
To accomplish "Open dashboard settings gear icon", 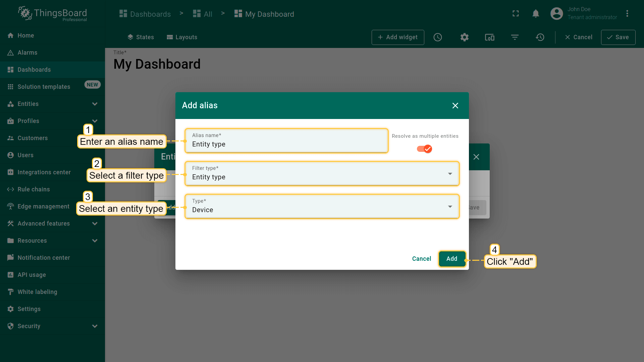I will [x=465, y=37].
